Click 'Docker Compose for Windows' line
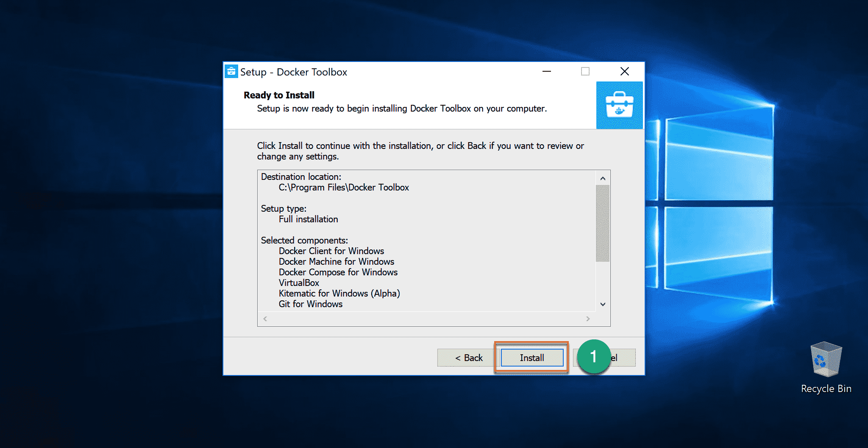 click(x=338, y=272)
